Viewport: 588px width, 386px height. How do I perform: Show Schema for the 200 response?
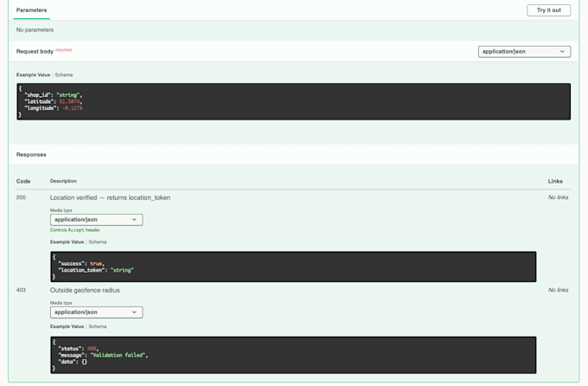point(98,241)
